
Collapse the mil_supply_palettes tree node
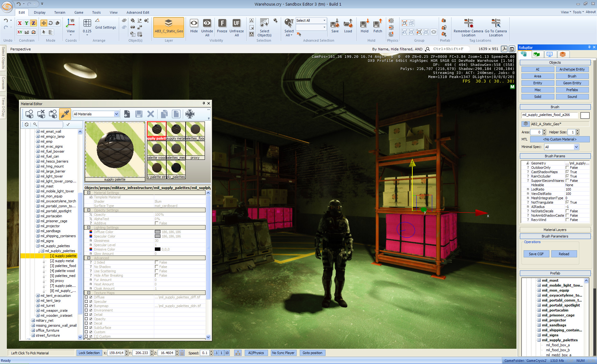pos(38,246)
